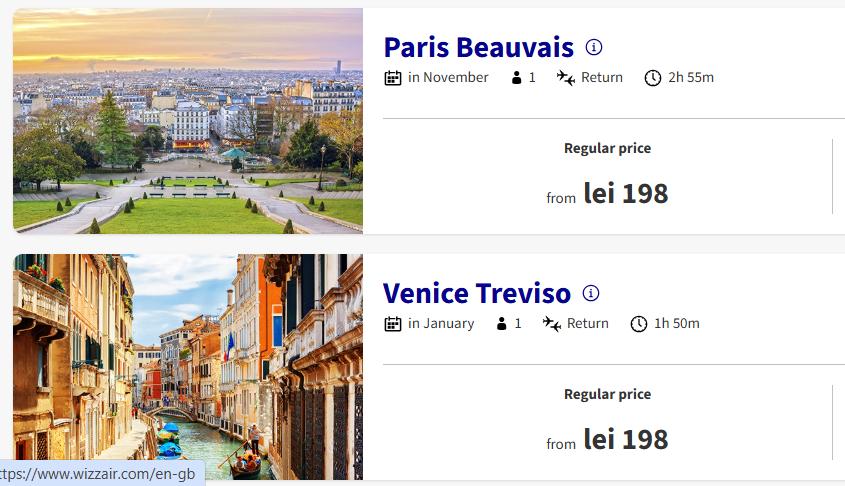Select lei 198 price for Venice Treviso
Image resolution: width=845 pixels, height=486 pixels.
tap(625, 439)
